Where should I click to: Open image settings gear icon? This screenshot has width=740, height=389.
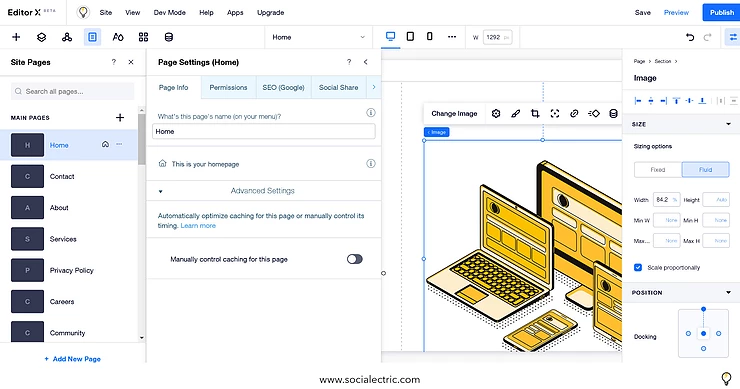point(496,113)
